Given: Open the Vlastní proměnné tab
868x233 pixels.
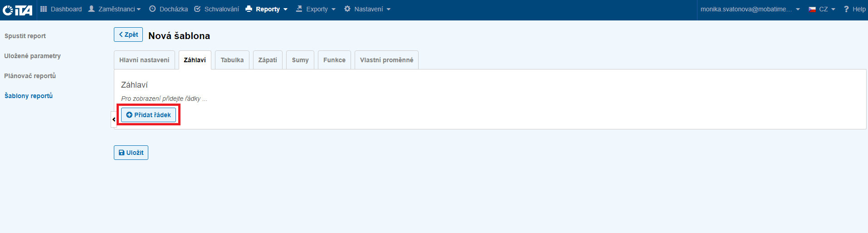Looking at the screenshot, I should [386, 60].
